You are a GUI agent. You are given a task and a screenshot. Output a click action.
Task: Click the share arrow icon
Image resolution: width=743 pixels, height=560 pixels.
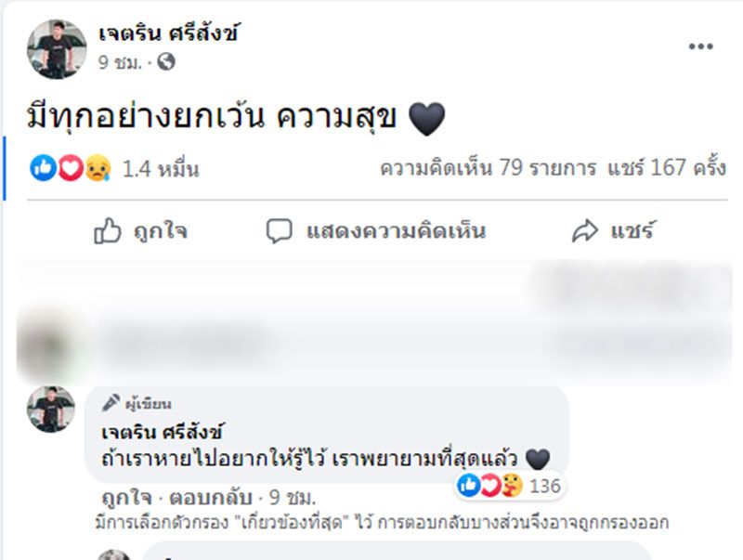pyautogui.click(x=585, y=230)
